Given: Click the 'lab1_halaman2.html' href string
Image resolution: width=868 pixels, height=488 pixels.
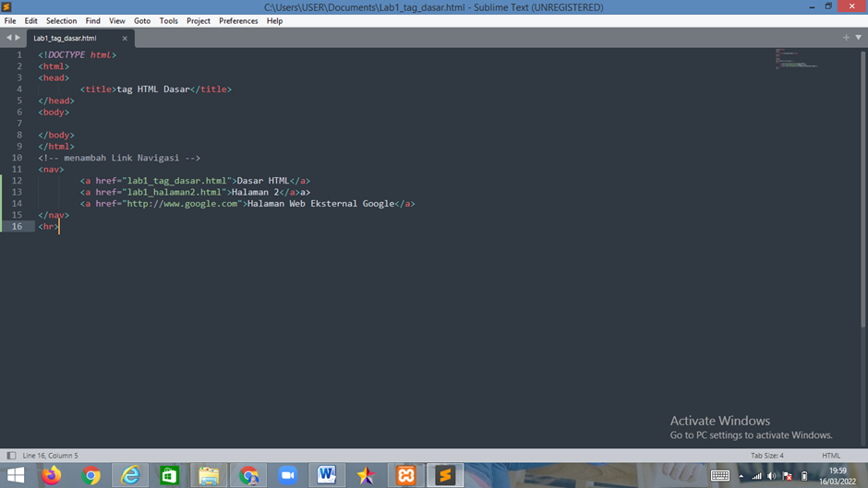Looking at the screenshot, I should coord(175,192).
